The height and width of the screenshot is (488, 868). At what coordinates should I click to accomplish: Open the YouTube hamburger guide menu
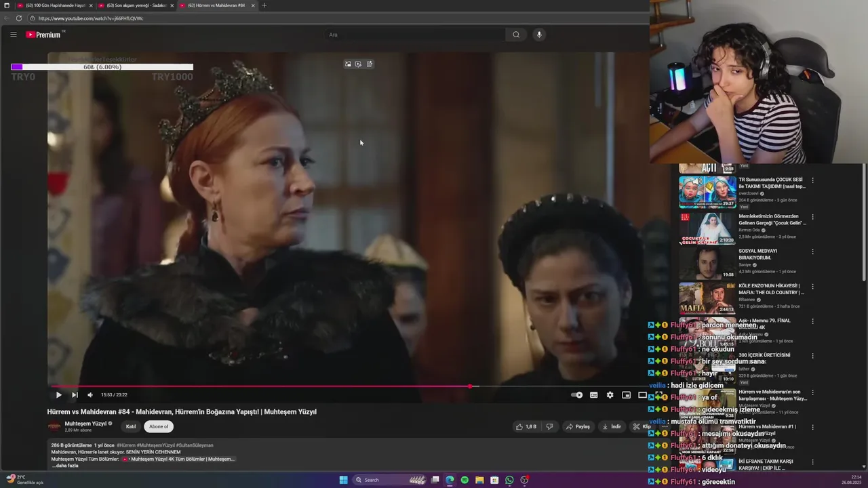13,35
